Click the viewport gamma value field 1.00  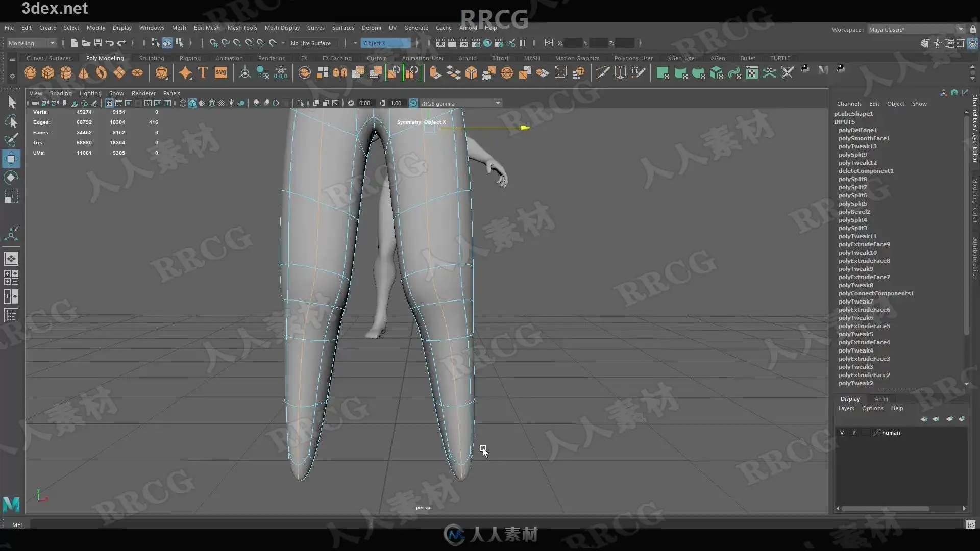tap(396, 103)
